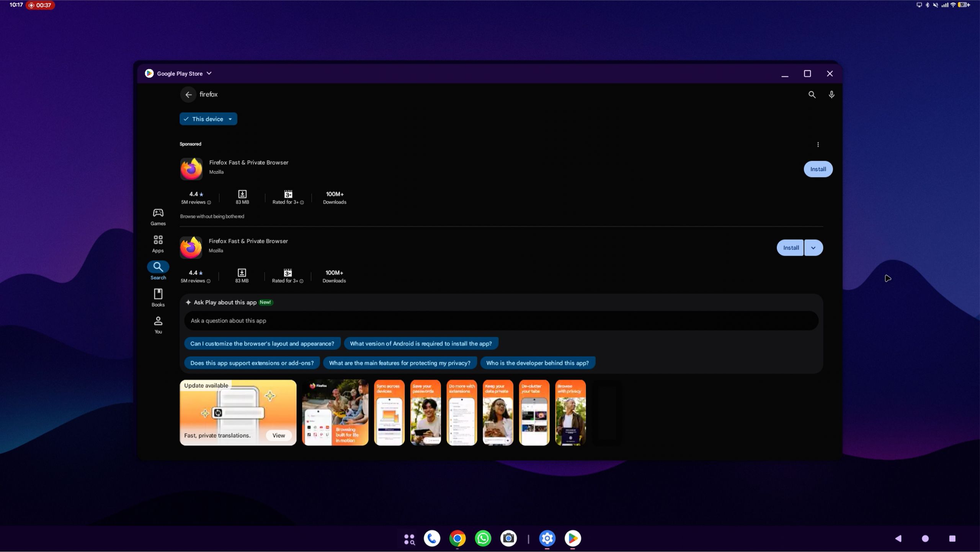Open three-dot menu next to Sponsored
This screenshot has width=980, height=552.
(x=818, y=144)
